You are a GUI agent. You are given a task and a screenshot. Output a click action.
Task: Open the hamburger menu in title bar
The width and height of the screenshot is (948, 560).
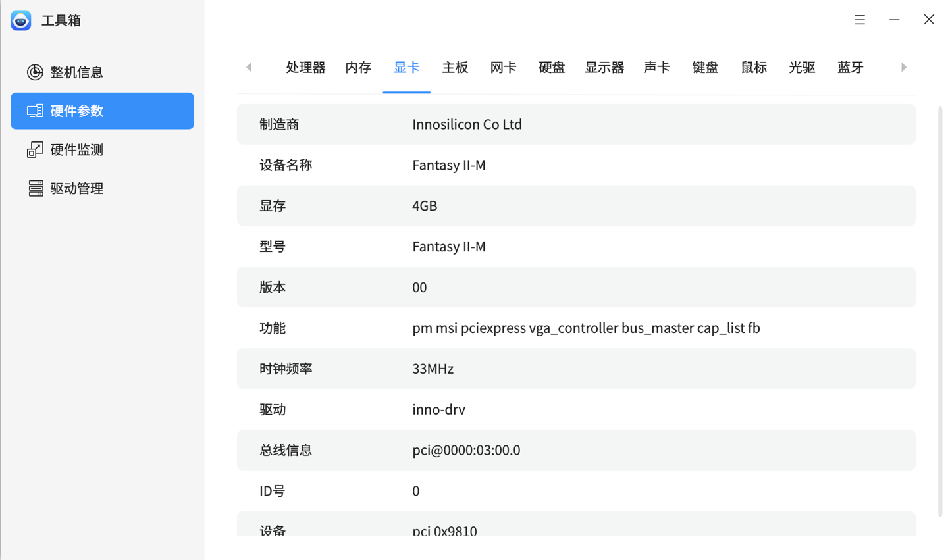[x=860, y=20]
